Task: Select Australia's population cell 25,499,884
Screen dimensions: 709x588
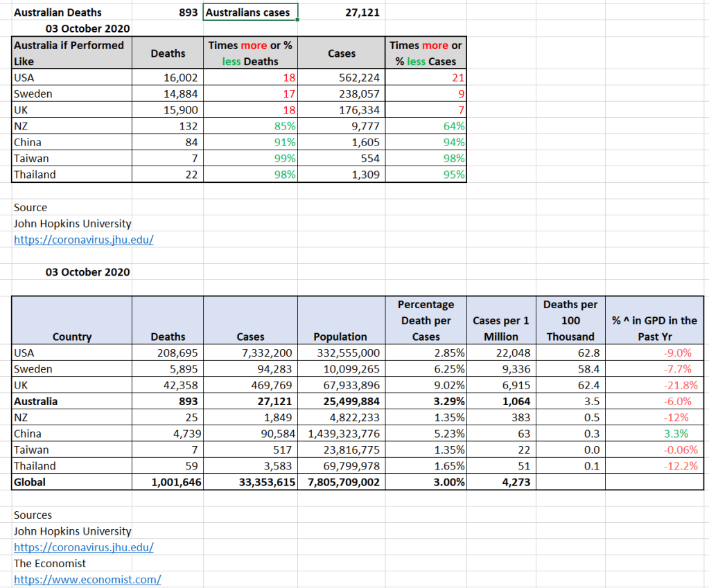Action: (342, 401)
